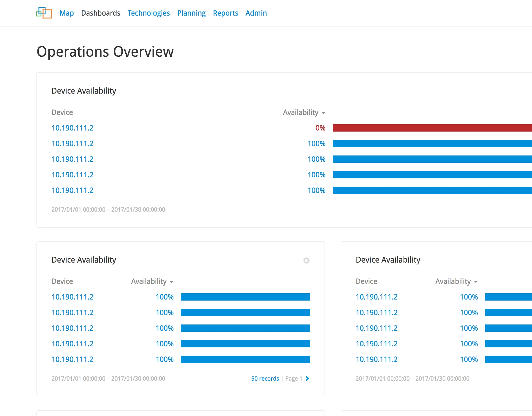Open the widget settings gear icon
532x416 pixels.
[x=306, y=260]
